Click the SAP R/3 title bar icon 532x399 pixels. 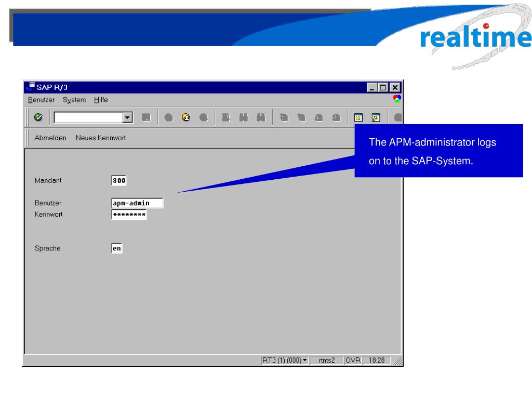click(x=30, y=87)
